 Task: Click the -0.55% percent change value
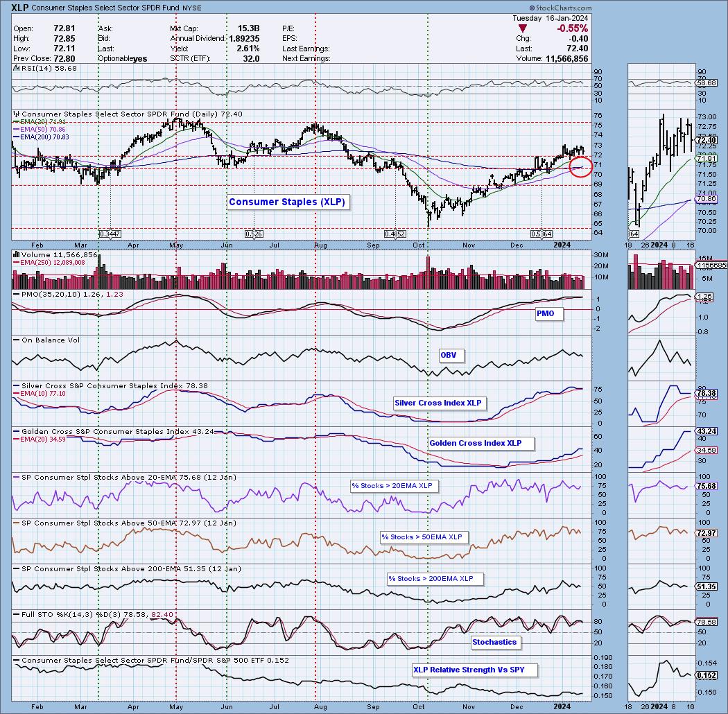[572, 28]
